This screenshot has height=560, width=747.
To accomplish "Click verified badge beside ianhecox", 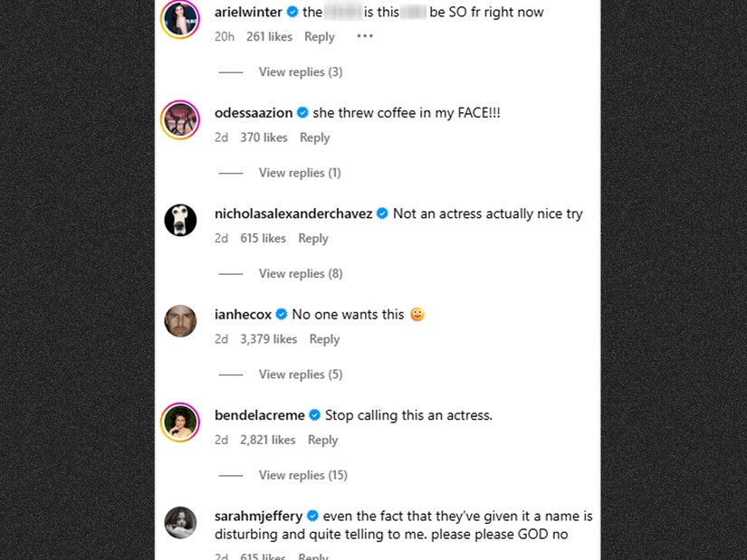I will pyautogui.click(x=282, y=315).
